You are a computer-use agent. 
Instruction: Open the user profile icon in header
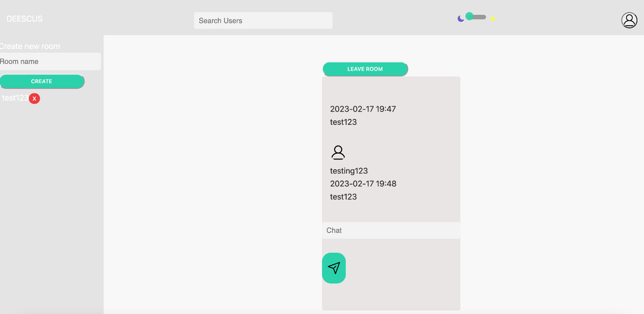click(x=629, y=20)
